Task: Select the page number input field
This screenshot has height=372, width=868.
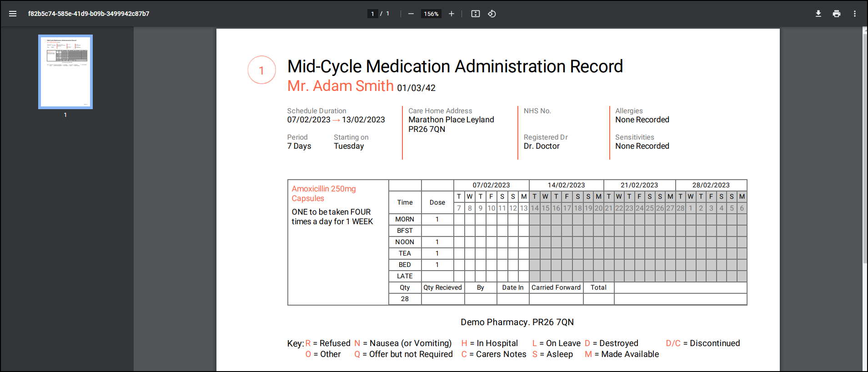Action: pos(373,14)
